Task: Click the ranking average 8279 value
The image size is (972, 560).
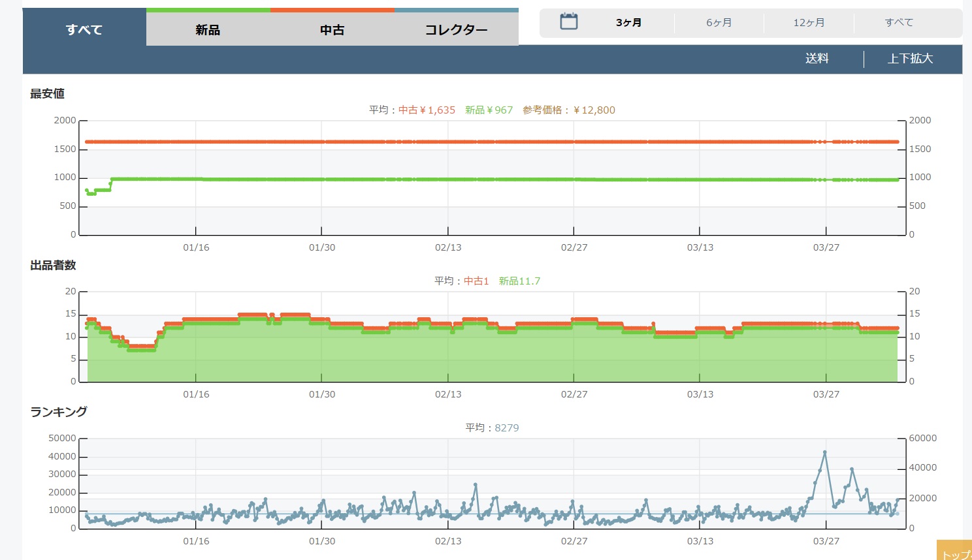Action: [507, 428]
